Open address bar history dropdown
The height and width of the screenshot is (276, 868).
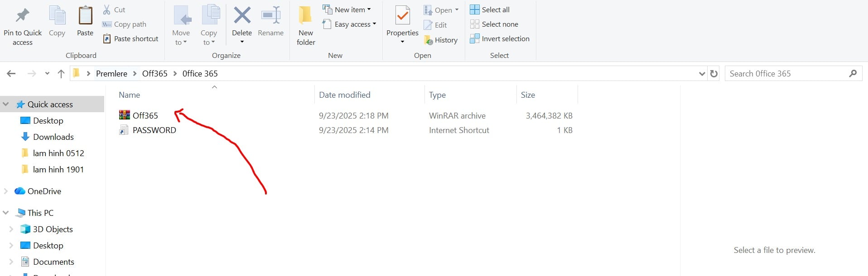click(x=702, y=74)
